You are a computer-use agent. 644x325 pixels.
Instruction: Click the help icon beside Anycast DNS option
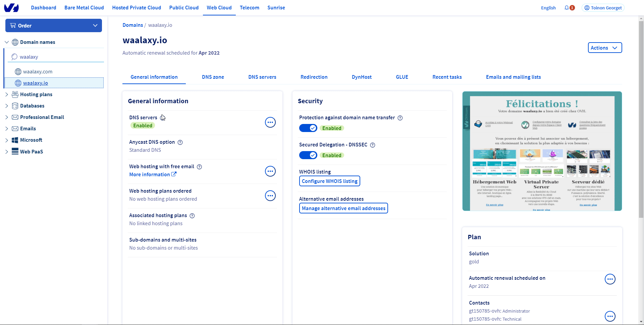click(x=180, y=142)
